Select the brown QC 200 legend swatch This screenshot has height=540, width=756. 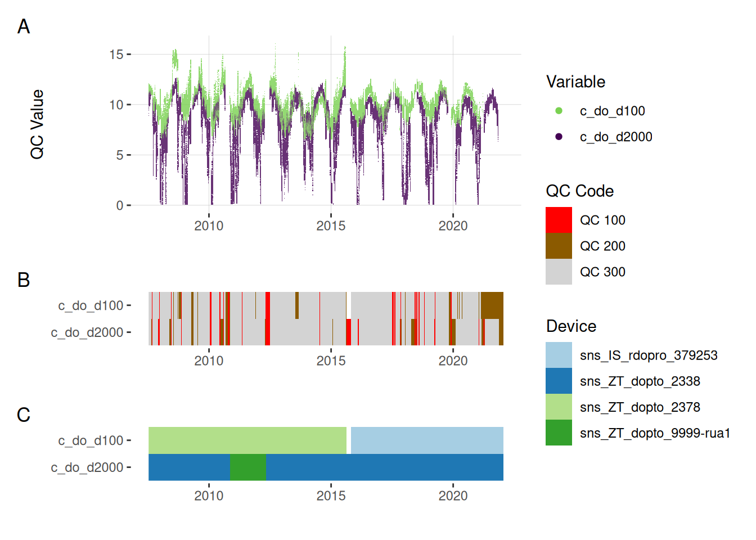tap(559, 246)
